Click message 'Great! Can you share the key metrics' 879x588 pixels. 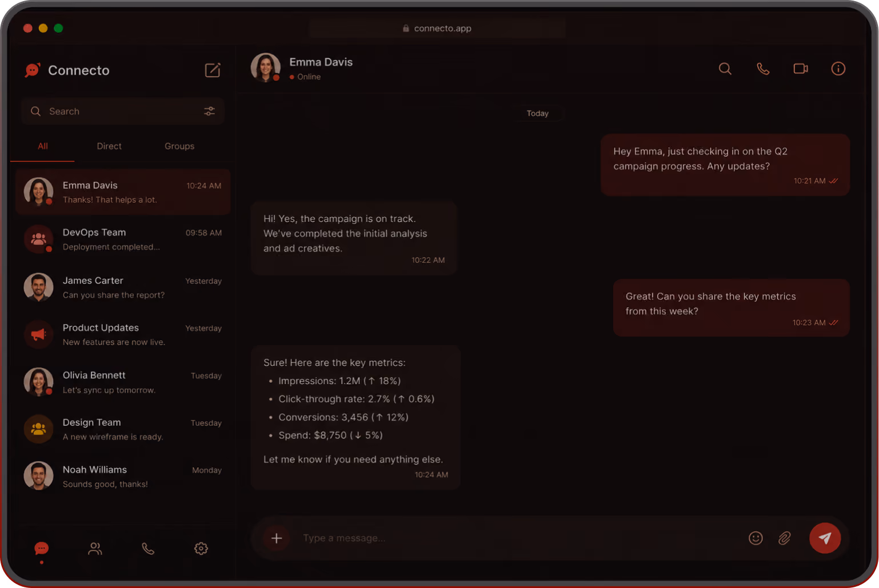click(x=732, y=307)
